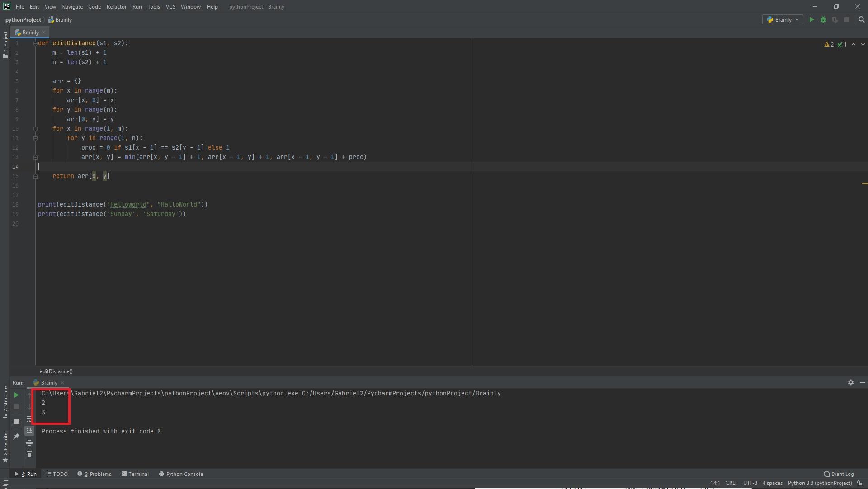Click the warnings indicator showing 2
The image size is (868, 489).
click(x=829, y=44)
